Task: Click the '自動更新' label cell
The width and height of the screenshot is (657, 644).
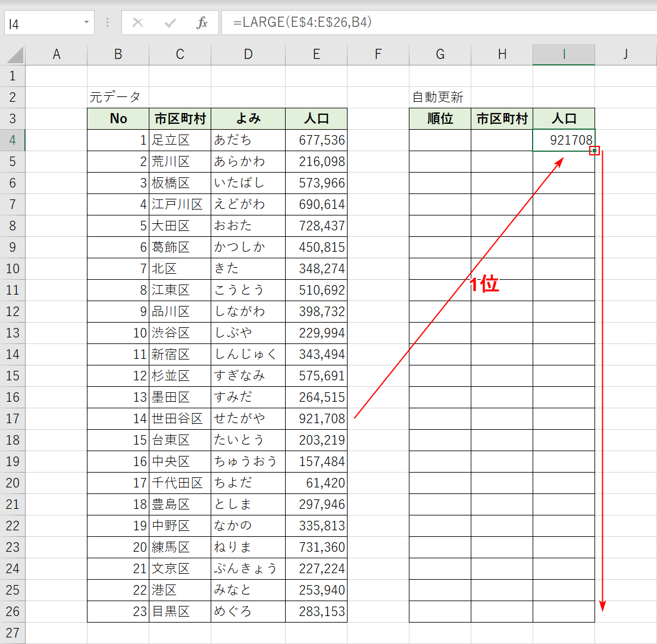Action: pyautogui.click(x=440, y=97)
